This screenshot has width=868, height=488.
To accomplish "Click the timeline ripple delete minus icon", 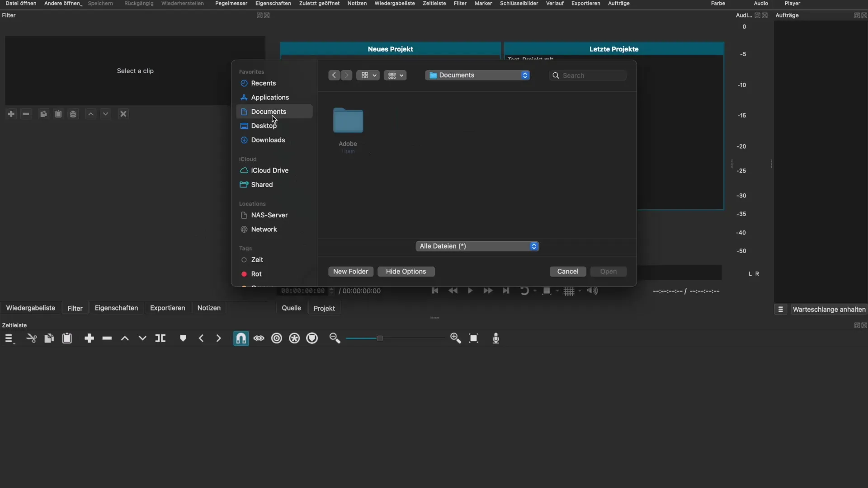I will [x=107, y=338].
